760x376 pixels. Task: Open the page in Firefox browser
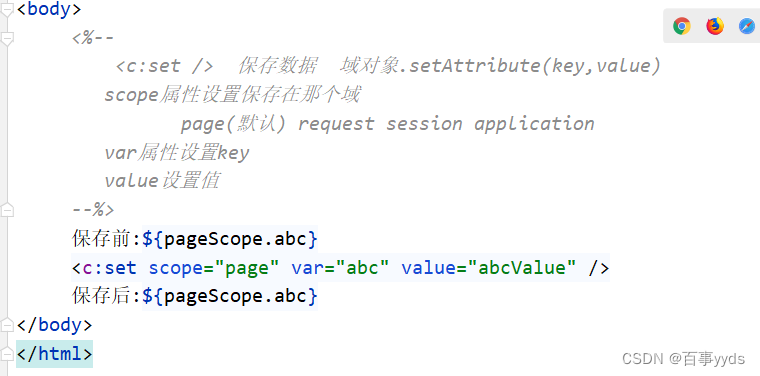(x=714, y=26)
